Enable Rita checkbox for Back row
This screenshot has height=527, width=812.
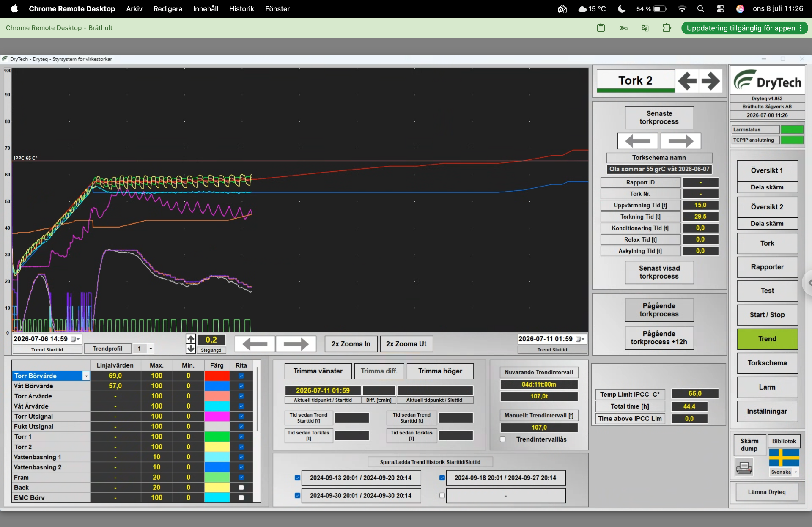point(241,487)
